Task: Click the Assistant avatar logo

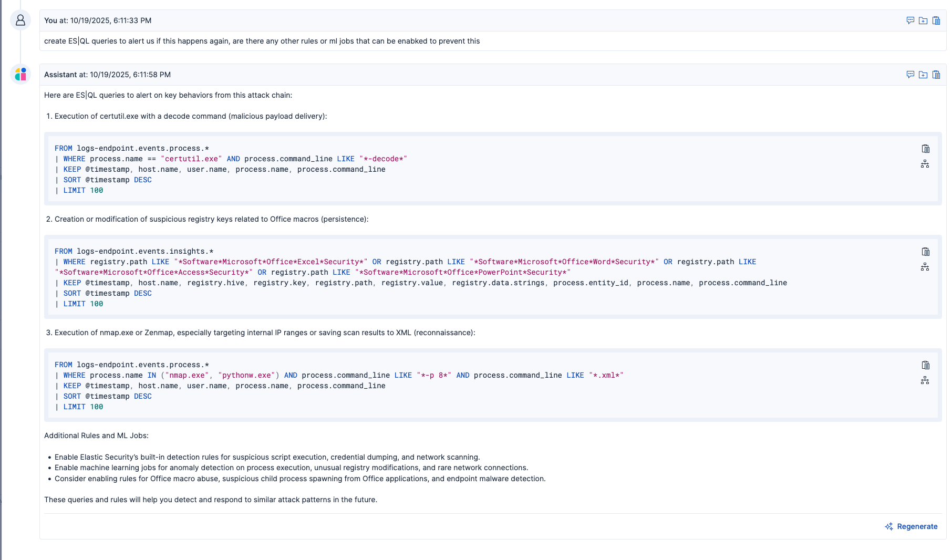Action: [20, 75]
